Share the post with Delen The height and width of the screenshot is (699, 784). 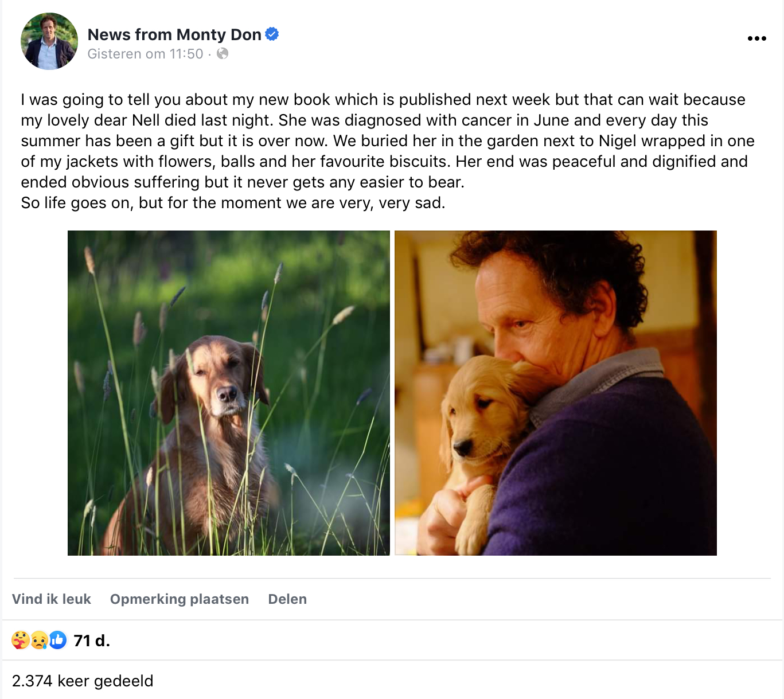coord(287,599)
